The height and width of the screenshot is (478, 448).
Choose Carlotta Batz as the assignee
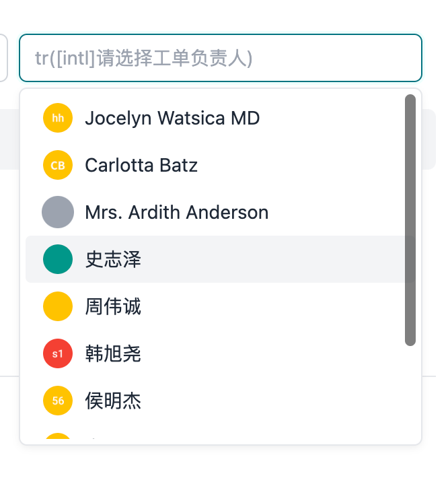pos(141,166)
